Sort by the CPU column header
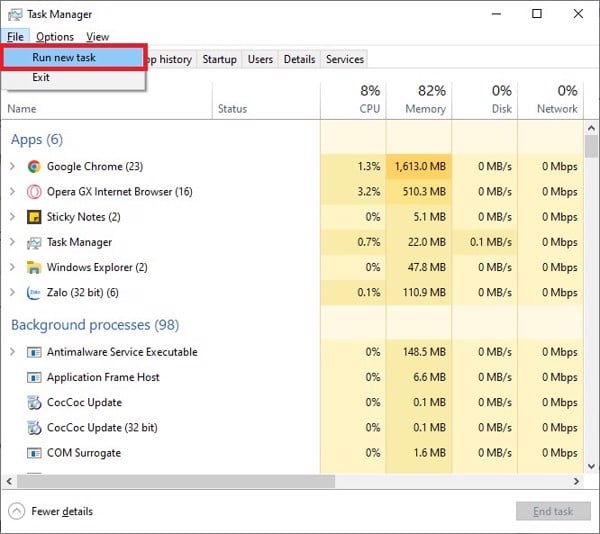 tap(353, 101)
